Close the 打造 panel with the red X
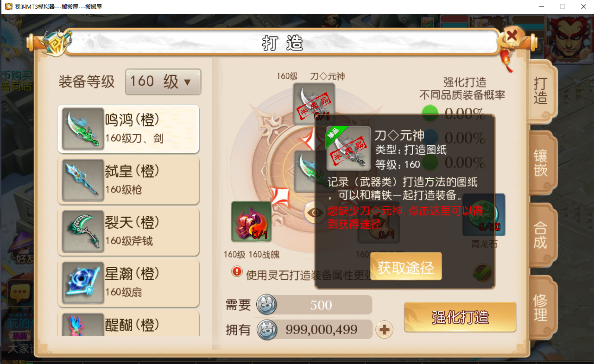Image resolution: width=594 pixels, height=364 pixels. pyautogui.click(x=512, y=36)
